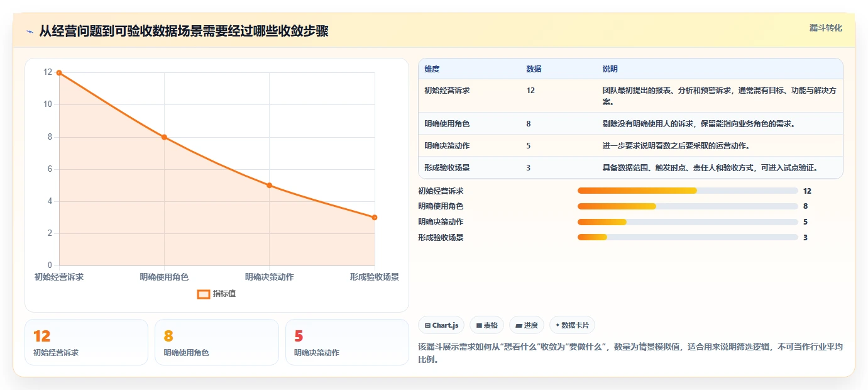Image resolution: width=868 pixels, height=390 pixels.
Task: Click x-axis label 初始经营诉求 under chart
Action: point(59,277)
